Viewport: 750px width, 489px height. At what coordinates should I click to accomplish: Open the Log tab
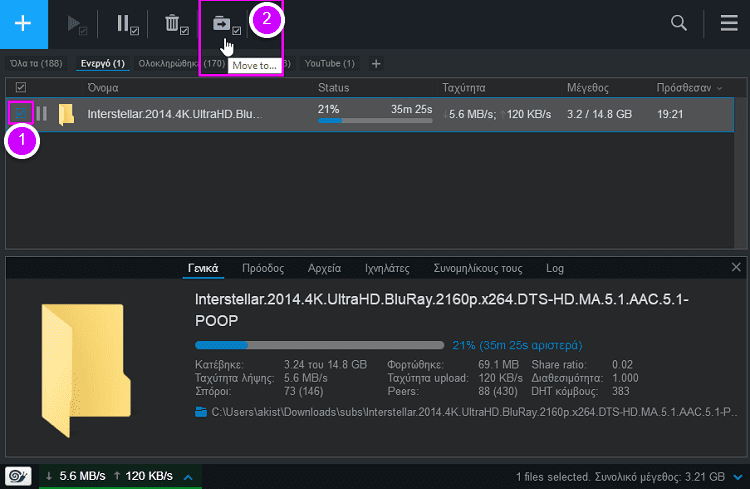[555, 268]
